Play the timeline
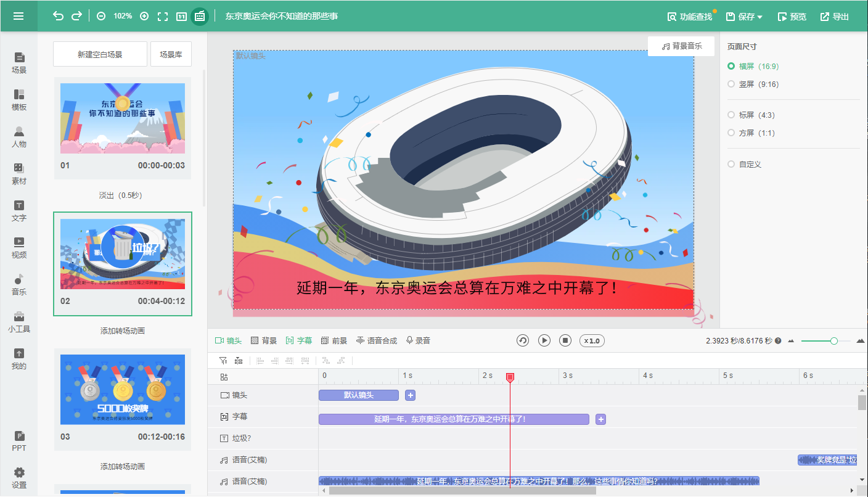Viewport: 868px width, 497px height. pyautogui.click(x=544, y=340)
